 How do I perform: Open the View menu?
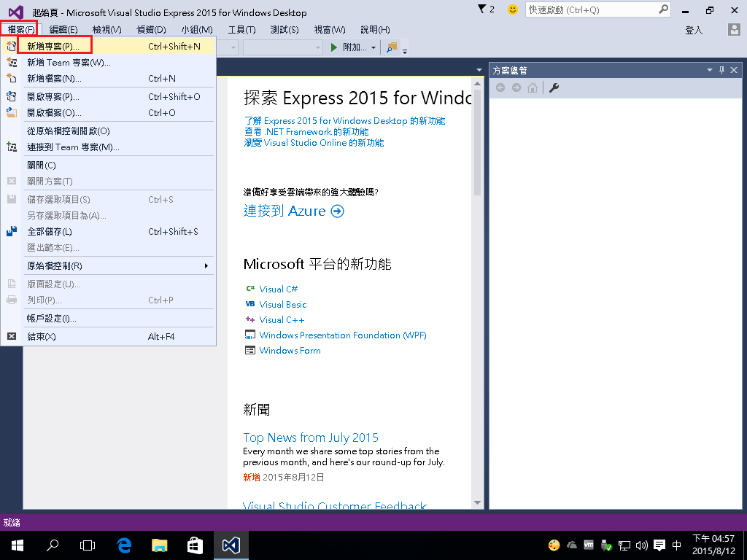tap(107, 29)
